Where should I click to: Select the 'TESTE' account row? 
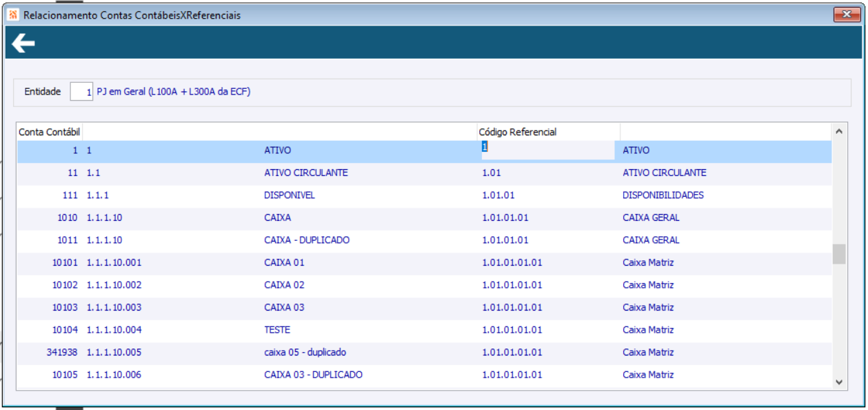(424, 330)
